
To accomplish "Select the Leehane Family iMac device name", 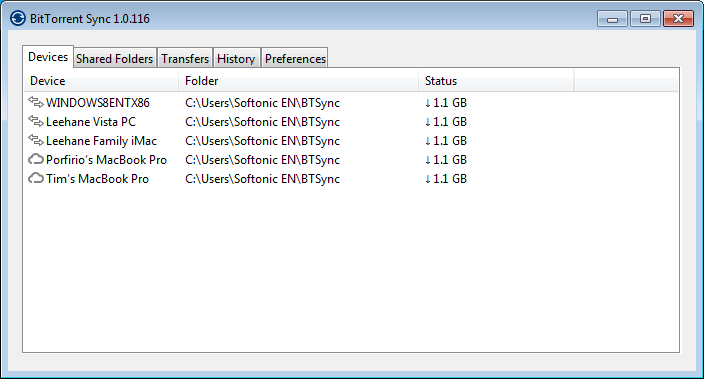I will point(101,141).
